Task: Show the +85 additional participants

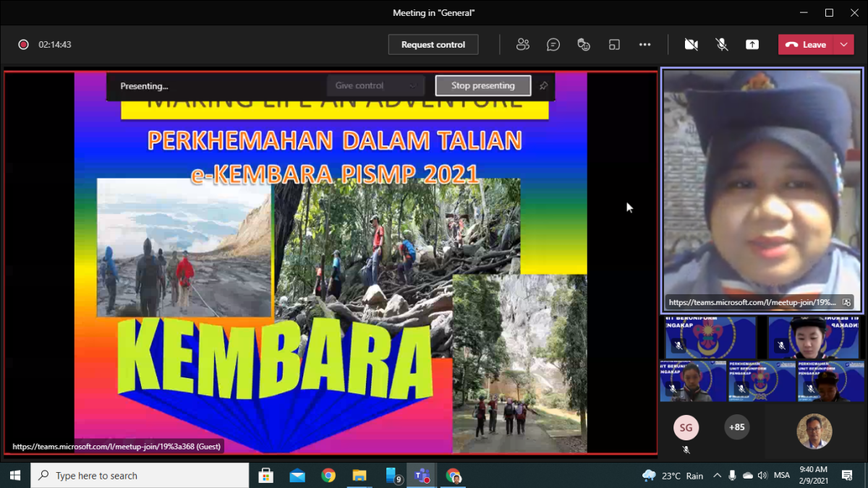Action: tap(736, 427)
